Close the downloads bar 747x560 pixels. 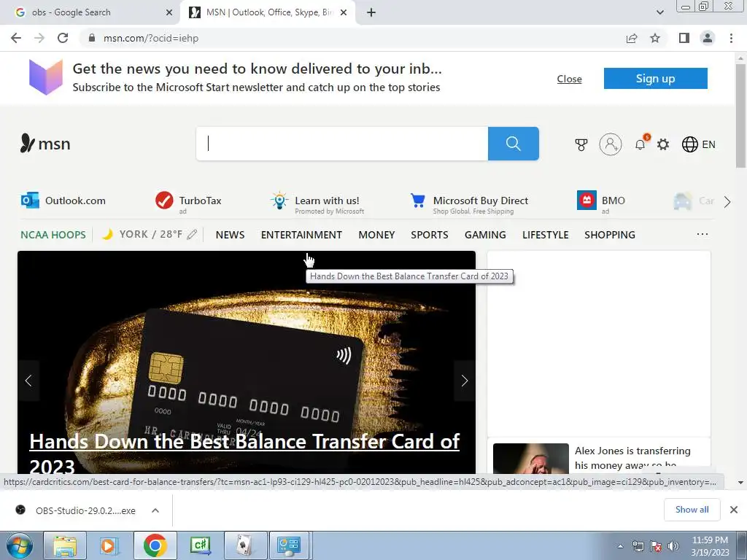pos(734,510)
